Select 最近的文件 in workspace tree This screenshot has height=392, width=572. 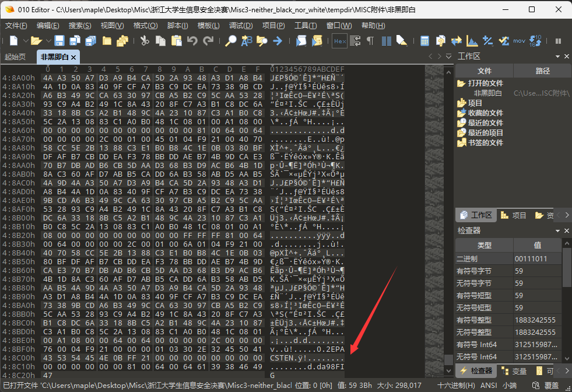[485, 123]
